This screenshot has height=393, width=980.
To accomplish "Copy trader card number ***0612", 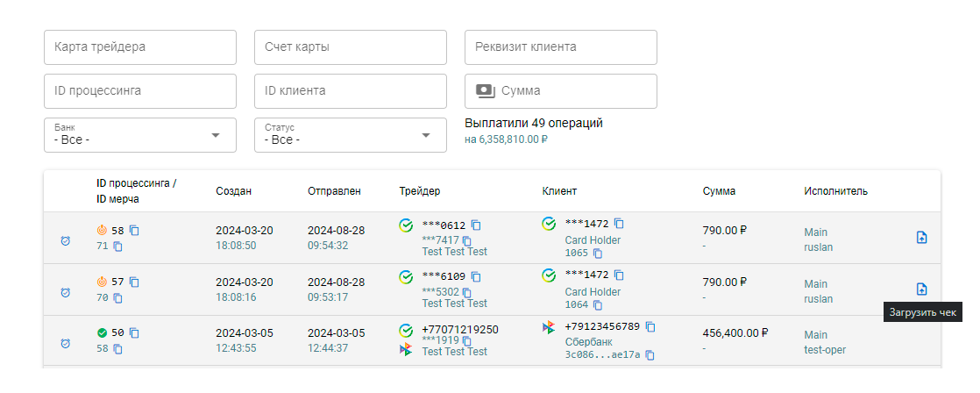I will coord(476,225).
